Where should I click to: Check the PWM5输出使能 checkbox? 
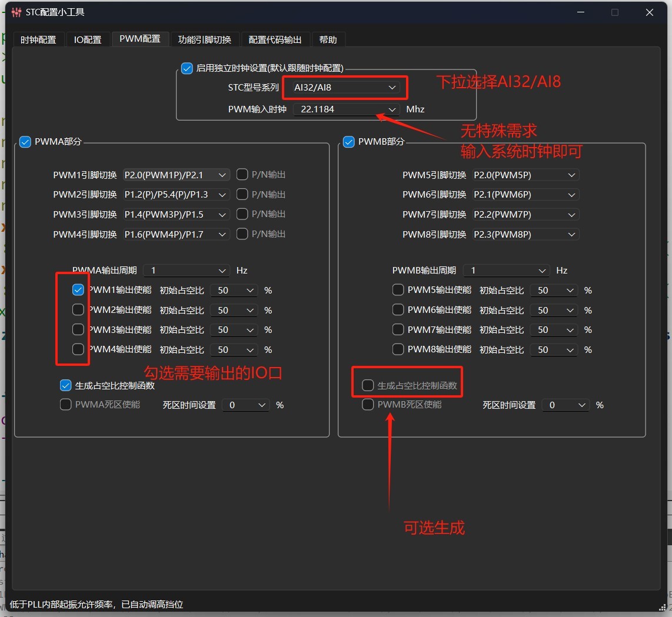click(x=398, y=290)
